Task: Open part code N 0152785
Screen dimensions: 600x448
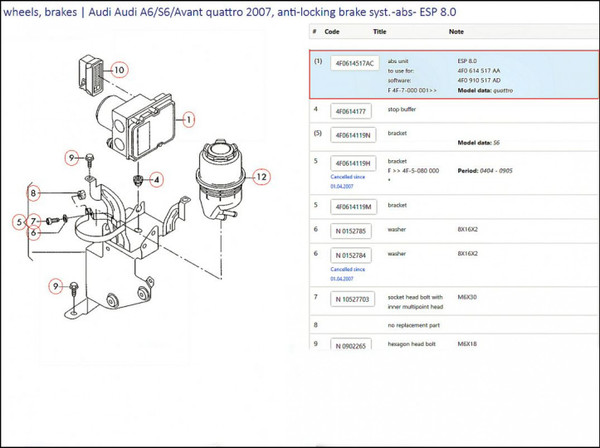Action: point(351,231)
